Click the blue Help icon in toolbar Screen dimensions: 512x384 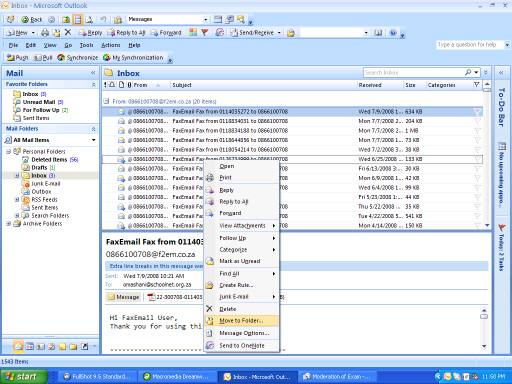(x=393, y=33)
